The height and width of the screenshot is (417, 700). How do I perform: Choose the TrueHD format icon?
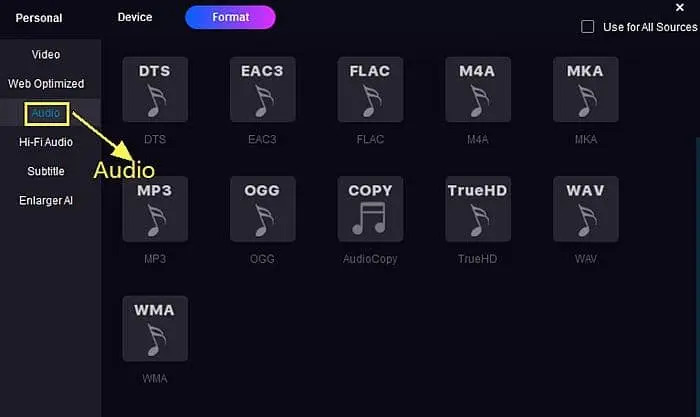coord(478,209)
